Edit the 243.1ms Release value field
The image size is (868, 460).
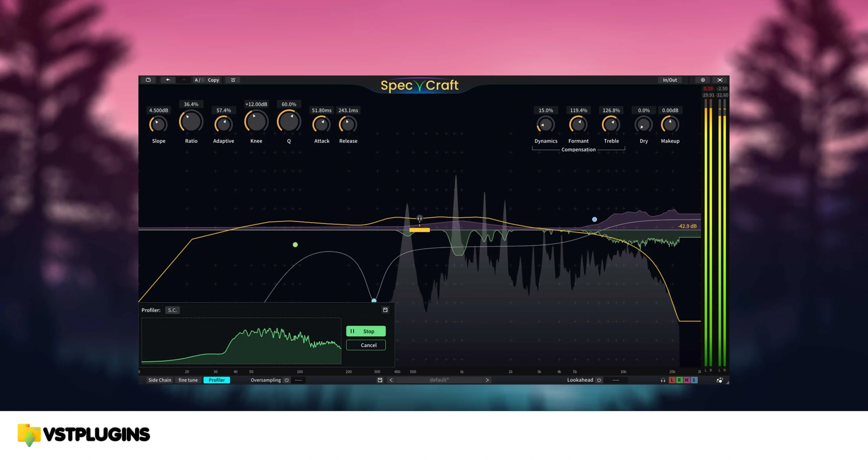[348, 110]
